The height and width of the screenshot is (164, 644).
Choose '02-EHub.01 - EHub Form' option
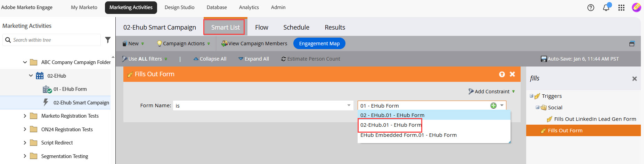coord(434,125)
